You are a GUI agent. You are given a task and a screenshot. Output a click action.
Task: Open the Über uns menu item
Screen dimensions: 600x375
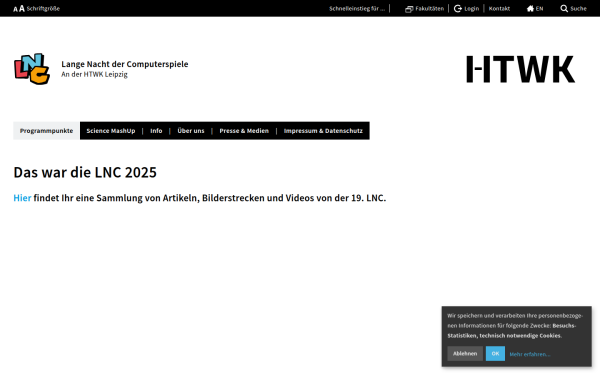191,130
